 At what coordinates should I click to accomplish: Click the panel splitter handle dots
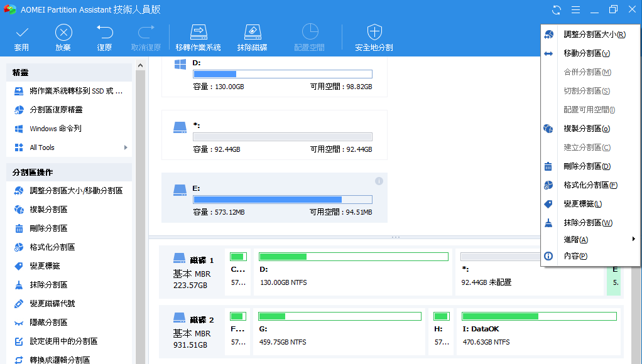pos(396,237)
